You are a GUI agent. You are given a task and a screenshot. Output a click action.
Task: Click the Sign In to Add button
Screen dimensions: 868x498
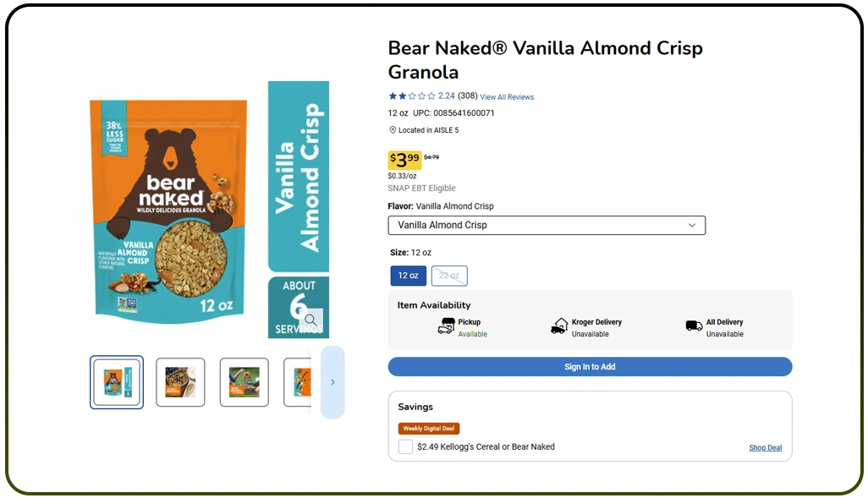coord(590,367)
